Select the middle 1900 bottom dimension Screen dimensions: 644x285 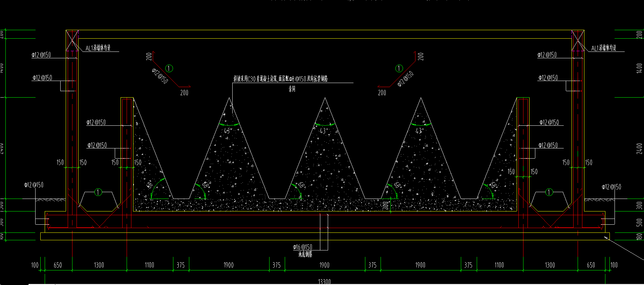tap(324, 265)
